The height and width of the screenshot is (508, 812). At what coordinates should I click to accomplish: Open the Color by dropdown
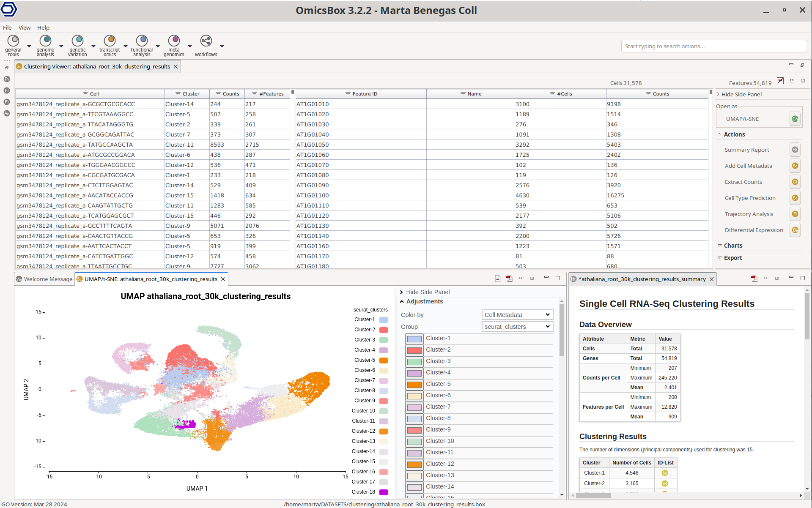click(x=517, y=315)
